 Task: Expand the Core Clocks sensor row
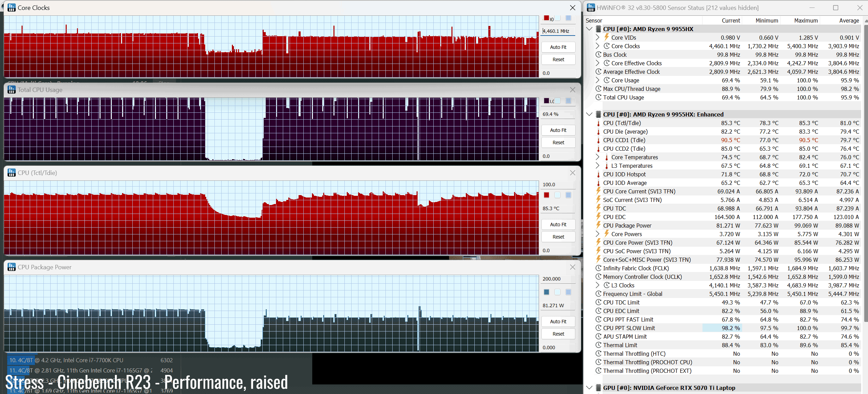[x=597, y=46]
